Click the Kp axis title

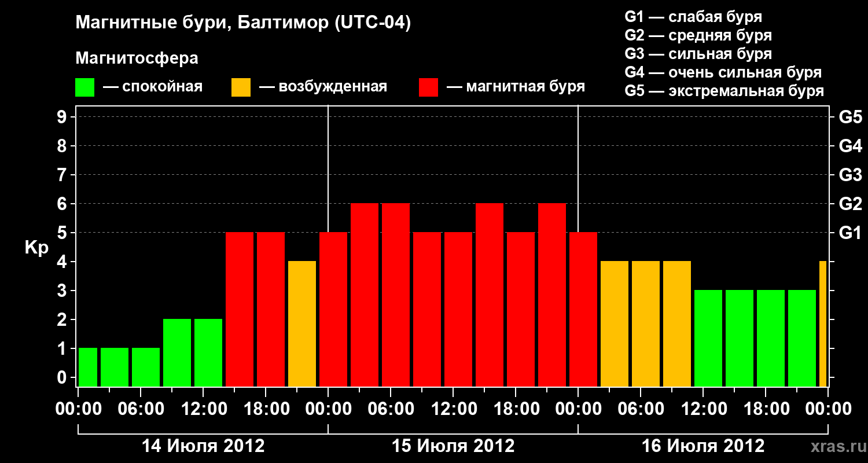click(x=36, y=248)
